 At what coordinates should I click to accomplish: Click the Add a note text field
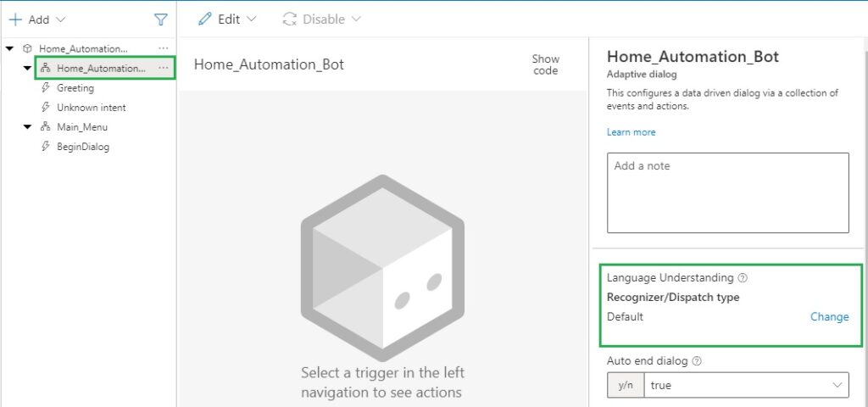coord(727,192)
